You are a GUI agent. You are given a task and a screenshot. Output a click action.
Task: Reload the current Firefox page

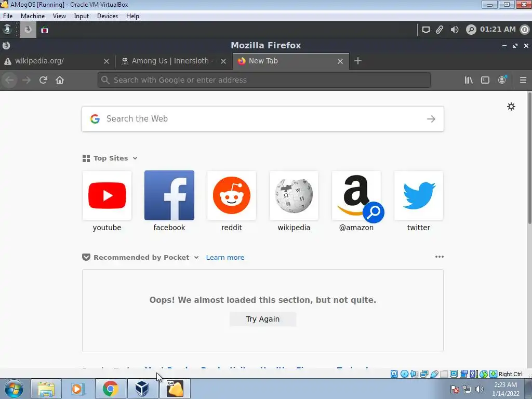pyautogui.click(x=43, y=80)
